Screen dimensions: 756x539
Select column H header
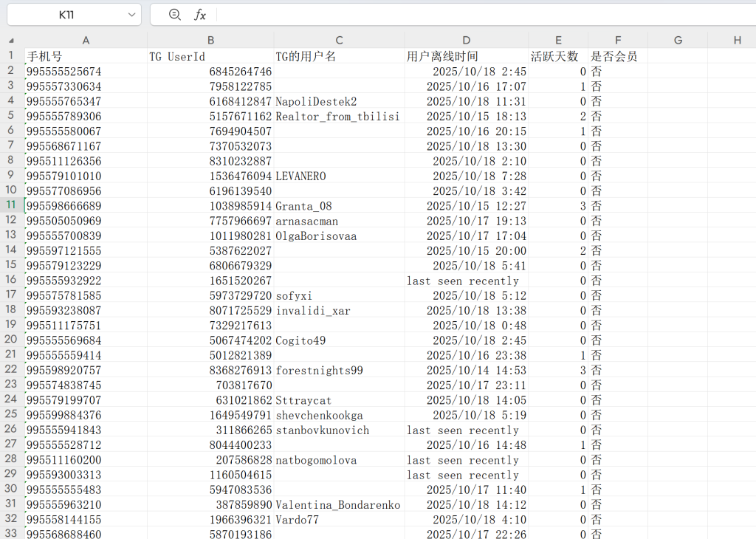pyautogui.click(x=732, y=41)
